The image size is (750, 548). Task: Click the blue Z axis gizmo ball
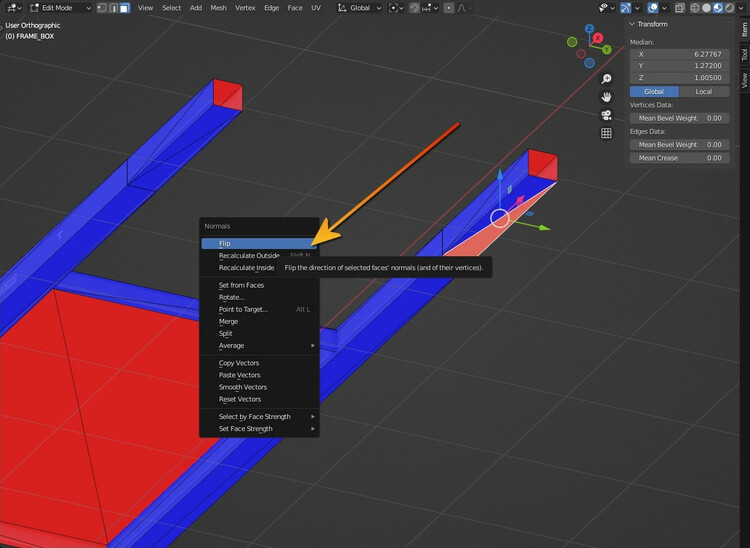589,29
